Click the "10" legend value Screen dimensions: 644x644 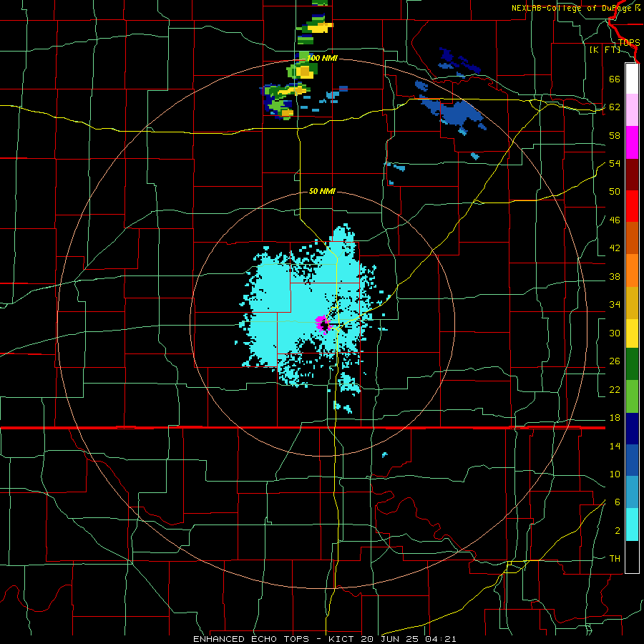pos(615,474)
